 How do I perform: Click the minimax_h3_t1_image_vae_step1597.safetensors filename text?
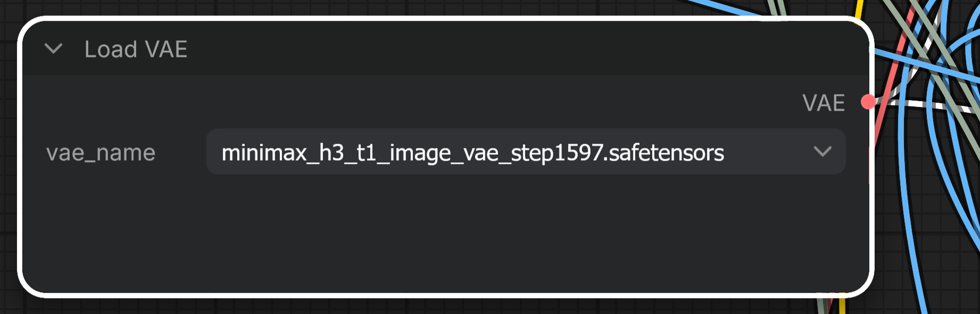(472, 153)
